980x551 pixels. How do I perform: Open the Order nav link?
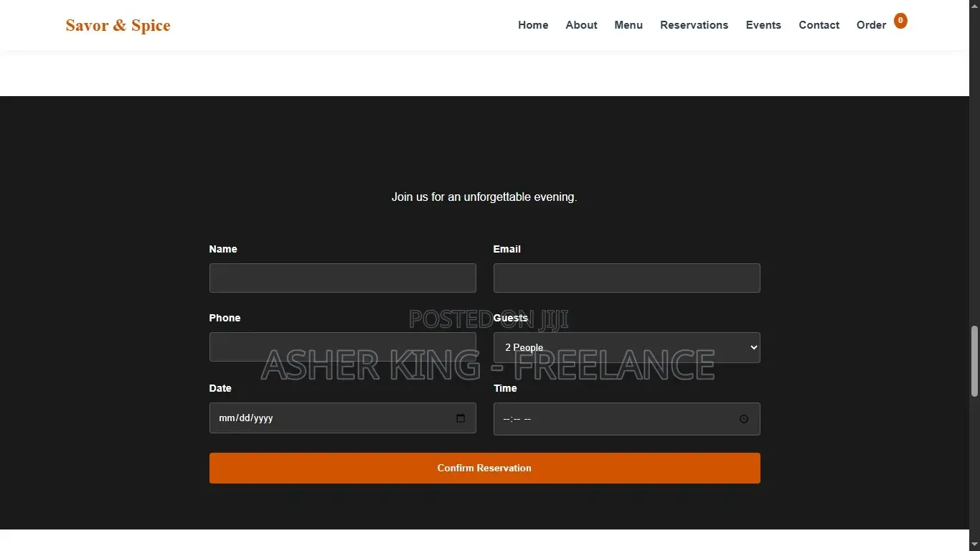coord(871,25)
